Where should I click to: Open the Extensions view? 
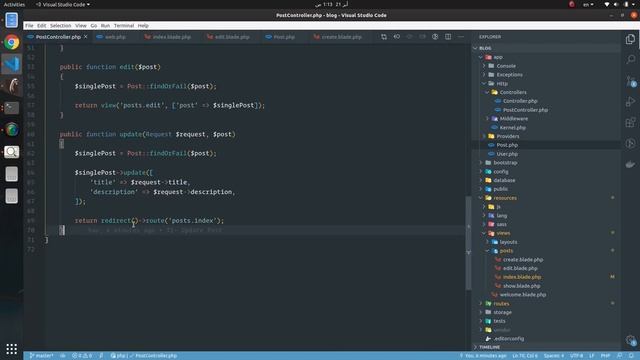[630, 122]
